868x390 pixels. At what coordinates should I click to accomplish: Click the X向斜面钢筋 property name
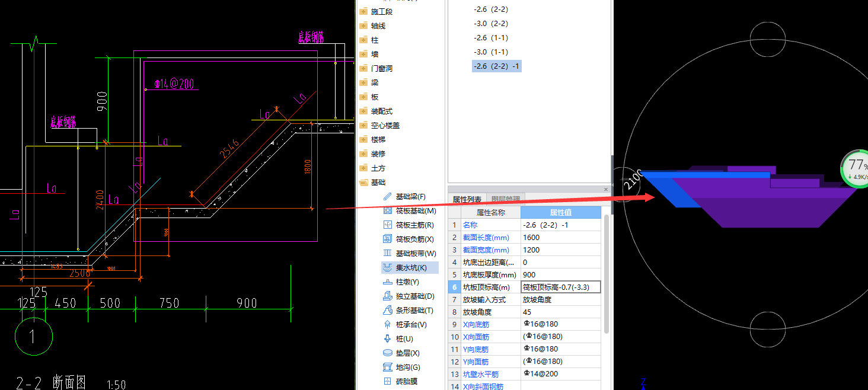pyautogui.click(x=483, y=386)
